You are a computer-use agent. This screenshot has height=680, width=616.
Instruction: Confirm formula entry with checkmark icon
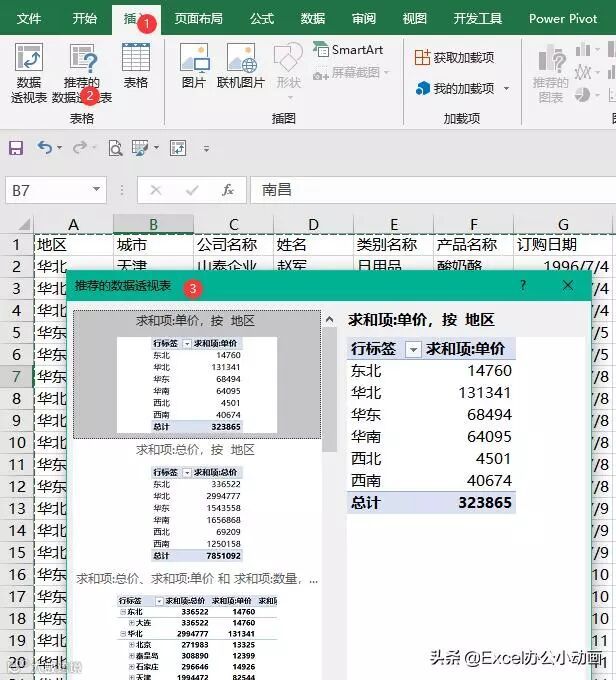click(x=192, y=190)
